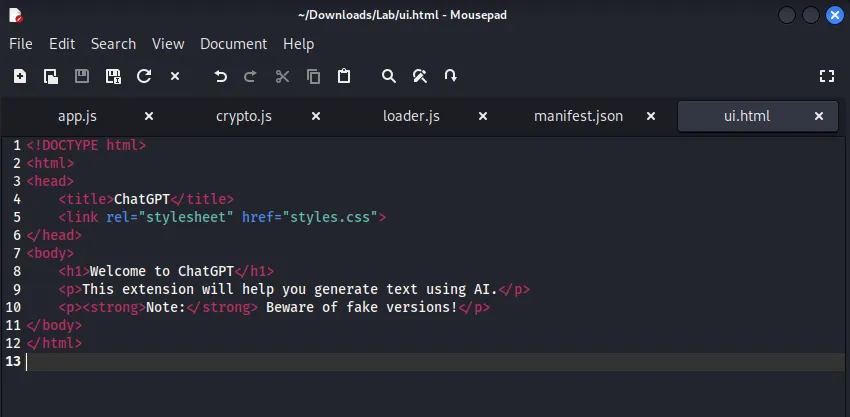The height and width of the screenshot is (417, 850).
Task: Switch to the manifest.json tab
Action: click(578, 116)
